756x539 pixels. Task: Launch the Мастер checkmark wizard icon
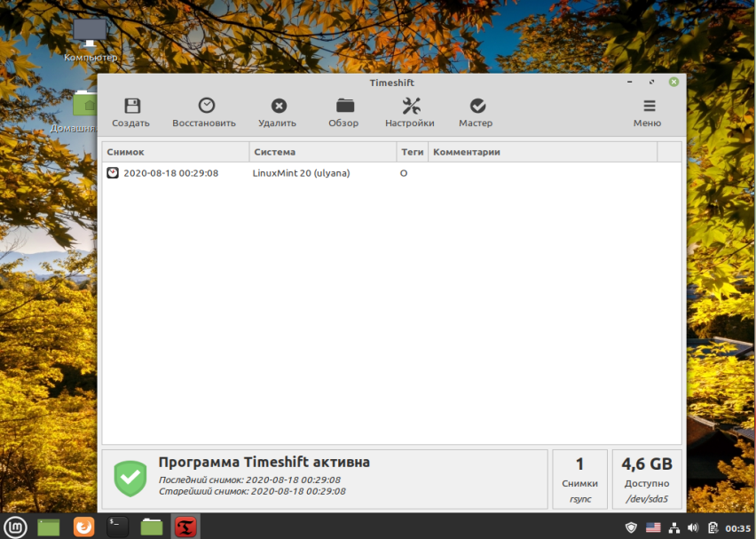click(x=477, y=106)
